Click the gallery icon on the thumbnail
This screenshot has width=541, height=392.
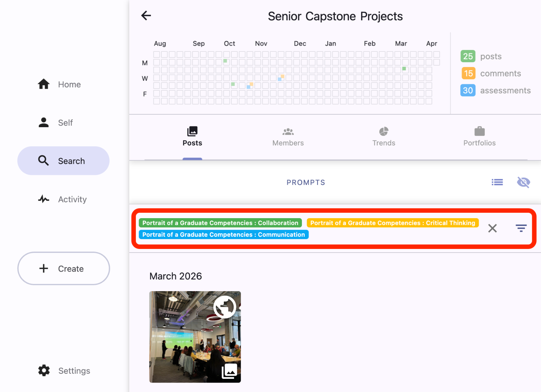pyautogui.click(x=229, y=371)
